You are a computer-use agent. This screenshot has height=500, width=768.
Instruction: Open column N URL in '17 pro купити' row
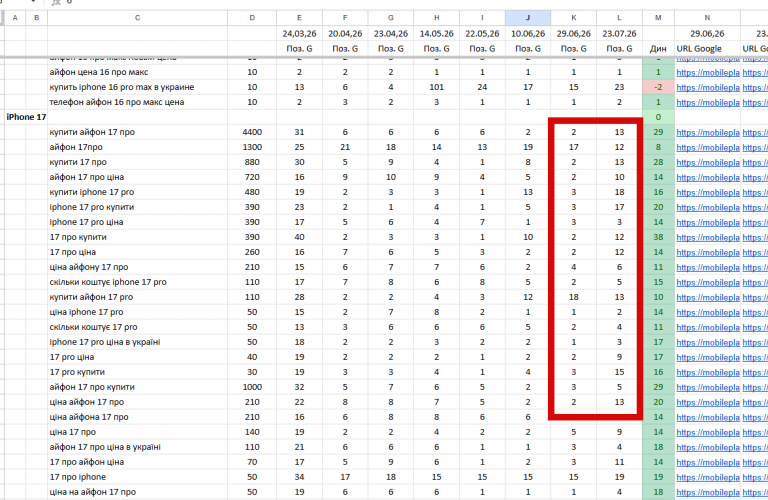708,372
